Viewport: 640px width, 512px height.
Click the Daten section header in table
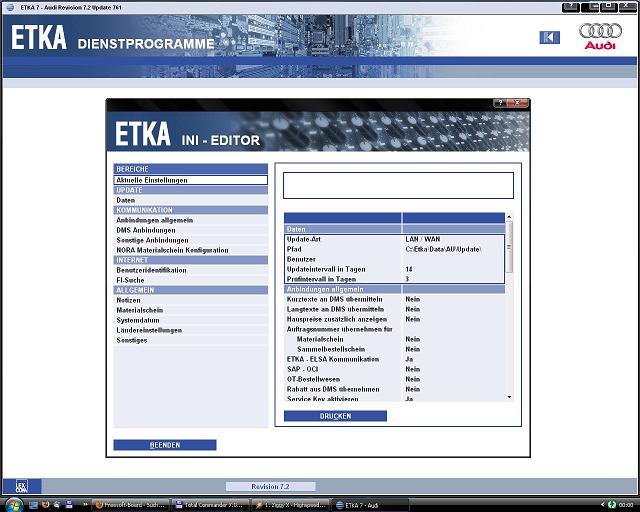[x=394, y=229]
